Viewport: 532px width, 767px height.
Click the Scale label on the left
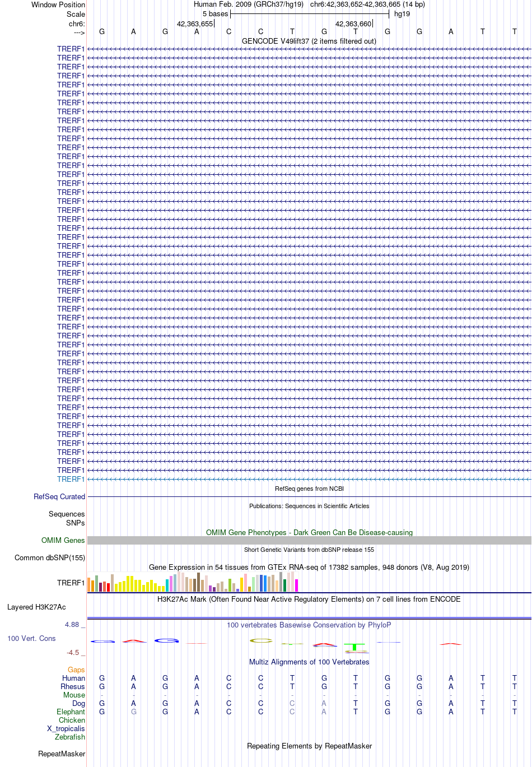(x=76, y=14)
